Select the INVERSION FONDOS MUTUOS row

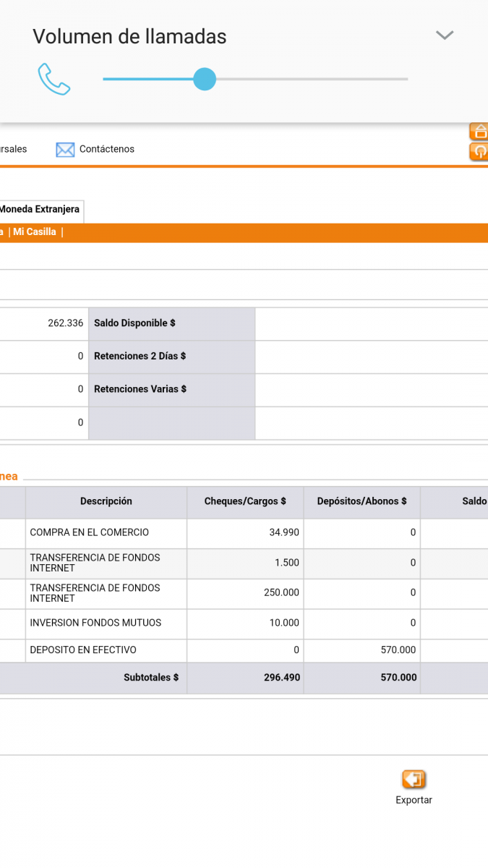(x=244, y=623)
